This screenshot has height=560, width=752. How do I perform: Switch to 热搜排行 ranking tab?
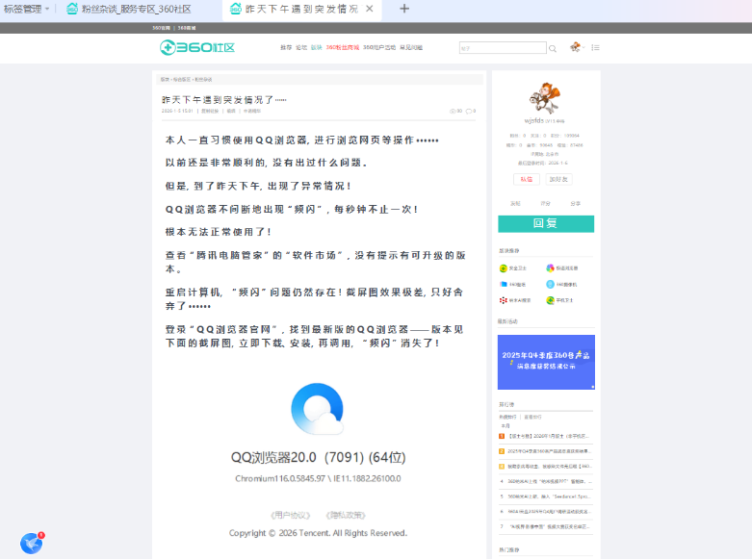[x=507, y=418]
